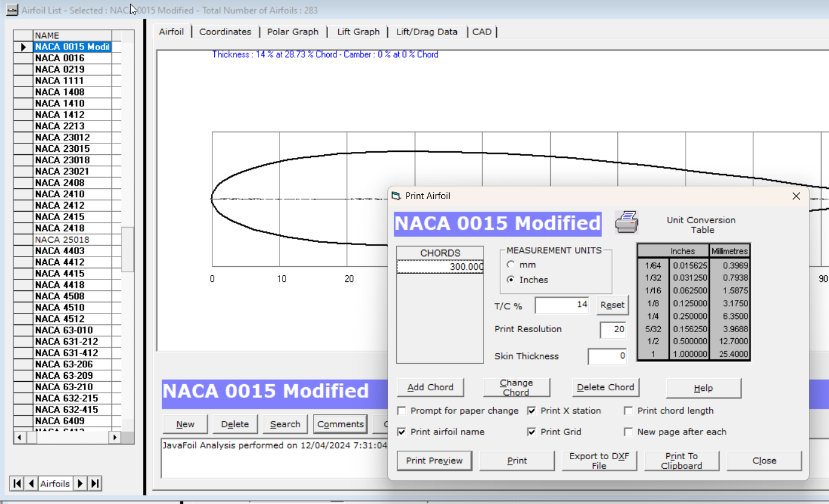The image size is (829, 504).
Task: Select NACA 4412 in airfoil list
Action: click(72, 262)
